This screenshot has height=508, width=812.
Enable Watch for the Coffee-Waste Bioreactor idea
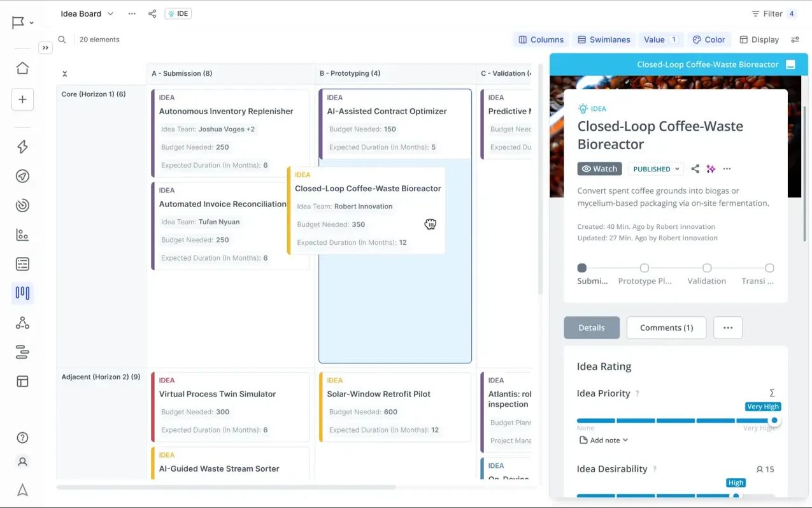[599, 168]
